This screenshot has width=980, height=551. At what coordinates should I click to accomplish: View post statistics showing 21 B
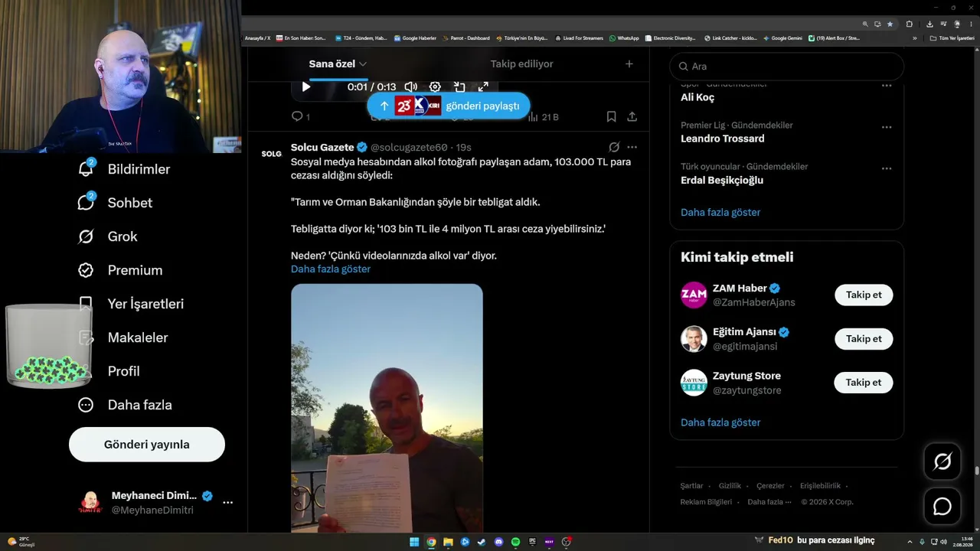click(x=544, y=117)
